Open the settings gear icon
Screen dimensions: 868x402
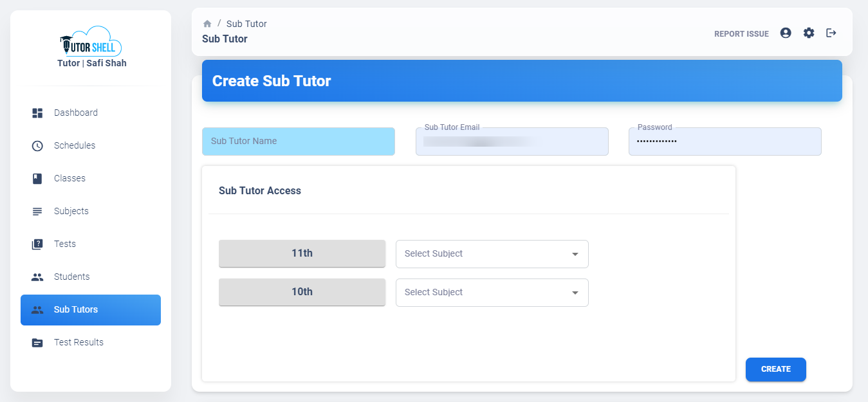[x=809, y=33]
